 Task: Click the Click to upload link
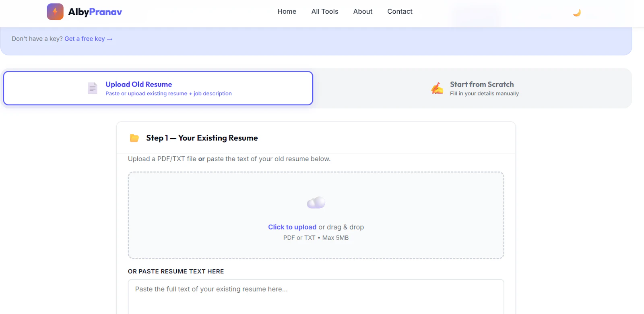(292, 227)
